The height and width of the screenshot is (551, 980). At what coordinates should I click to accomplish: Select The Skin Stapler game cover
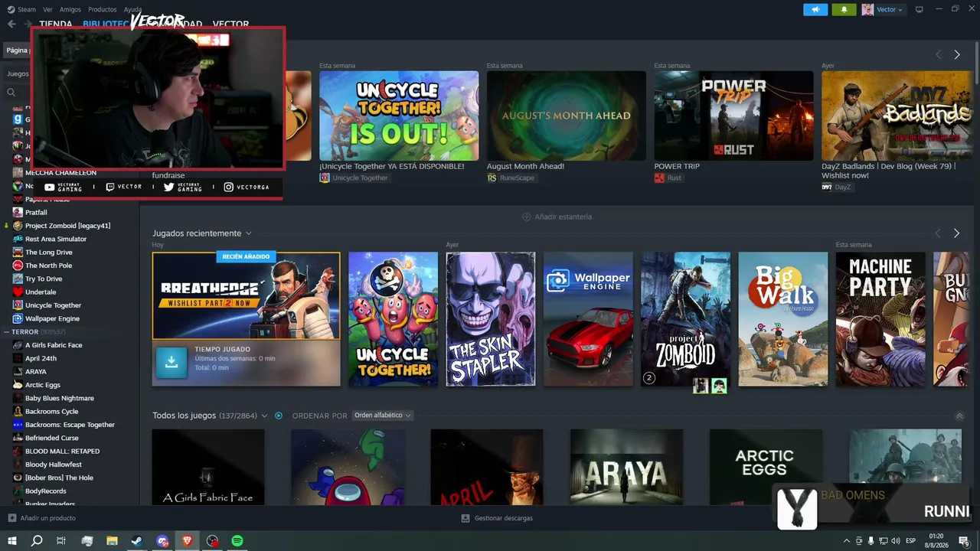[x=491, y=319]
